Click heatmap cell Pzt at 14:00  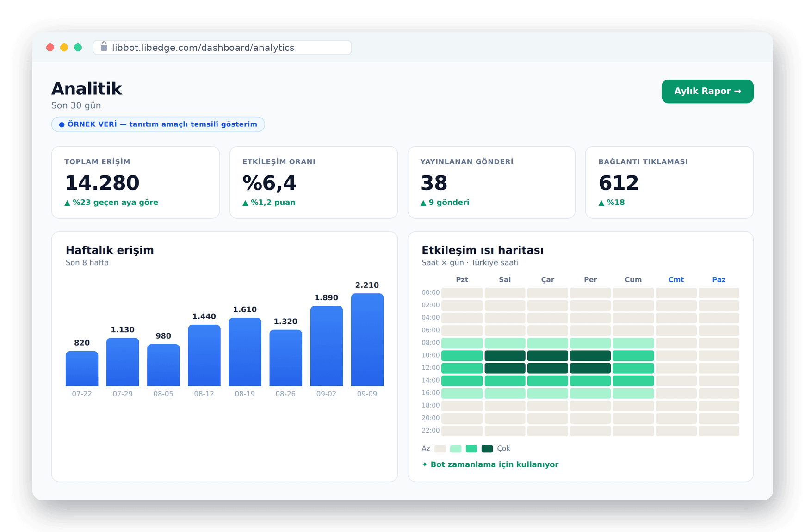point(462,380)
